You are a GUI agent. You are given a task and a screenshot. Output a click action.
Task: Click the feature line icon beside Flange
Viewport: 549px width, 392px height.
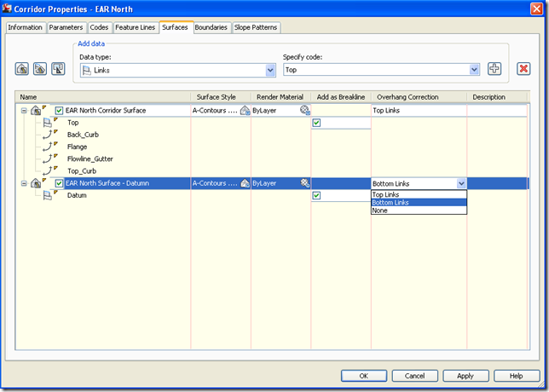click(x=47, y=147)
